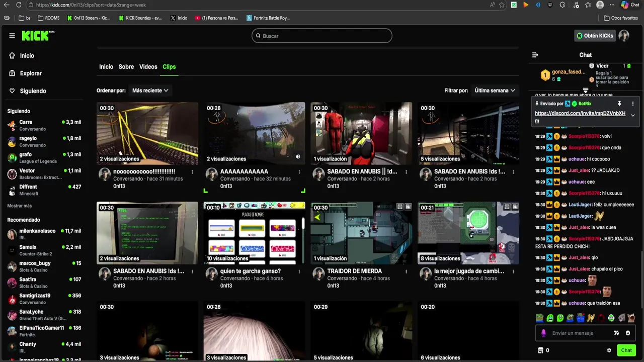The width and height of the screenshot is (644, 362).
Task: Open the 'Otros favoritos' bookmarks folder
Action: pos(621,18)
